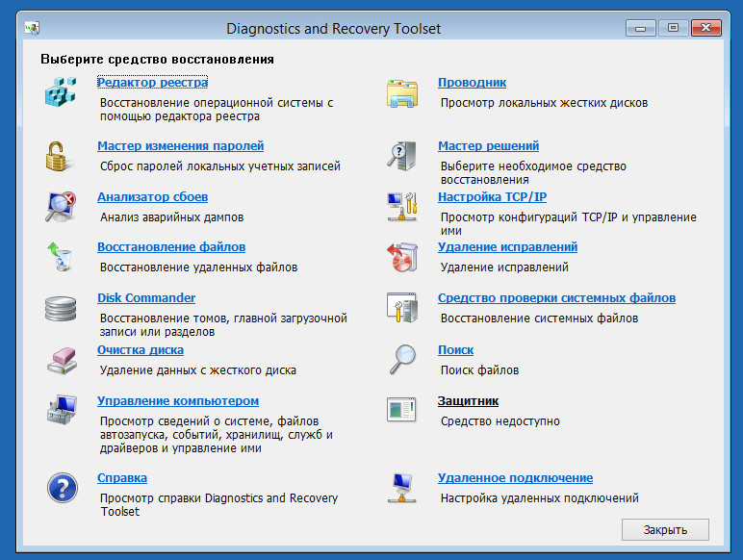Open Настройка TCP/IP
743x560 pixels.
[493, 196]
